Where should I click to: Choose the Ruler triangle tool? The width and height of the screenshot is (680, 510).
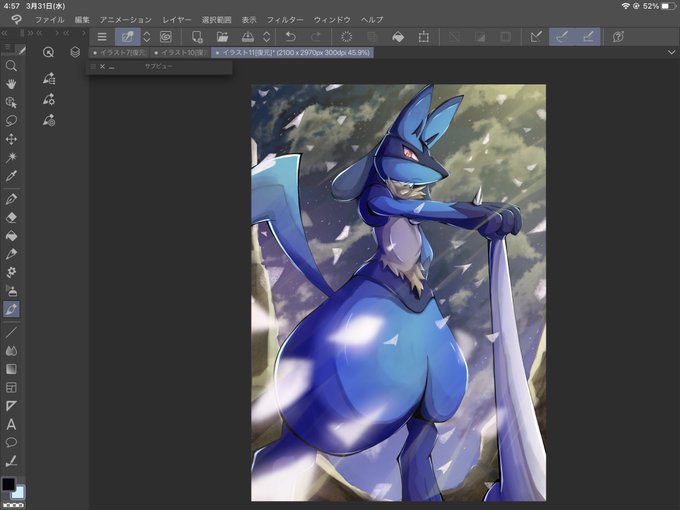coord(11,405)
